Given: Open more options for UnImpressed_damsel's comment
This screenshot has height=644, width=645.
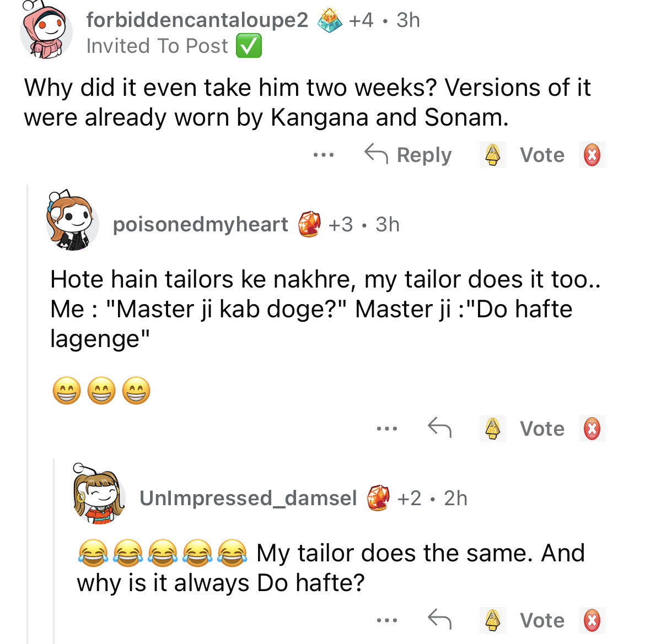Looking at the screenshot, I should 387,620.
